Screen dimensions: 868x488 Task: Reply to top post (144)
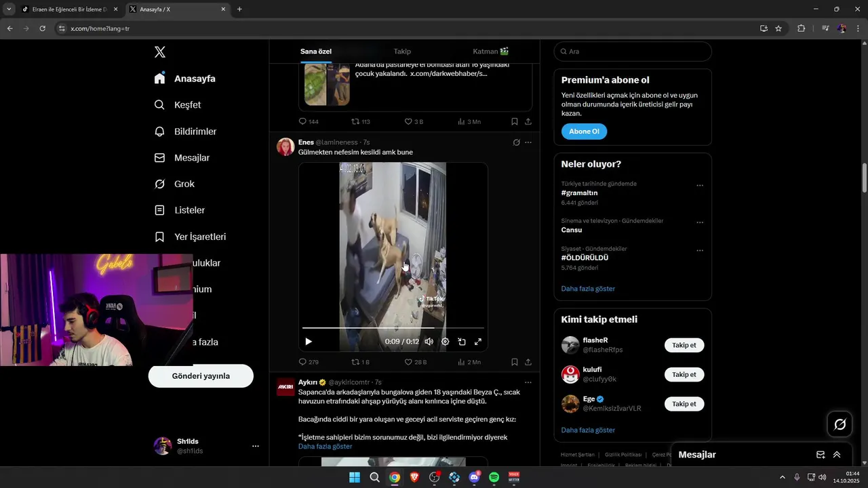pos(309,122)
